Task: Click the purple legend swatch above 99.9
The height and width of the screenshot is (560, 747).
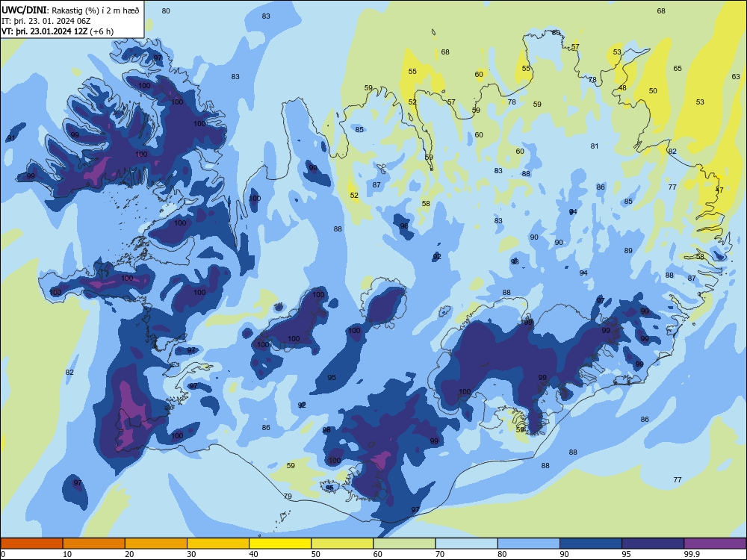Action: click(715, 544)
